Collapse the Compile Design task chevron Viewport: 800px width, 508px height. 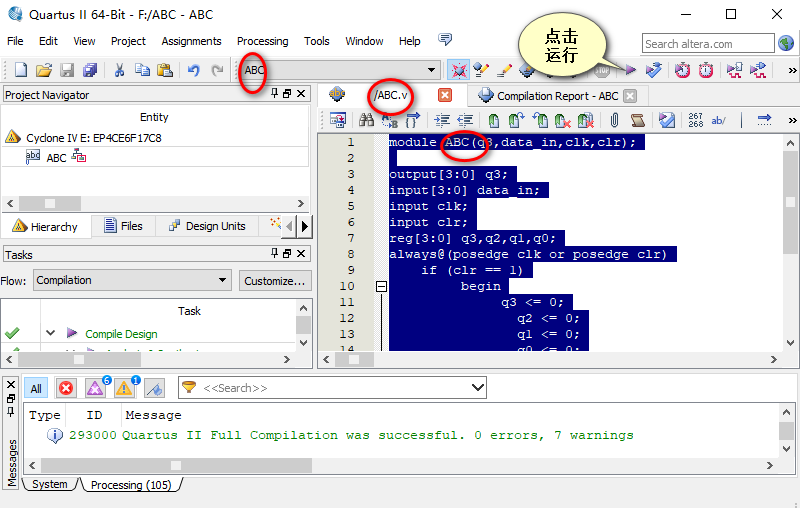(x=50, y=333)
